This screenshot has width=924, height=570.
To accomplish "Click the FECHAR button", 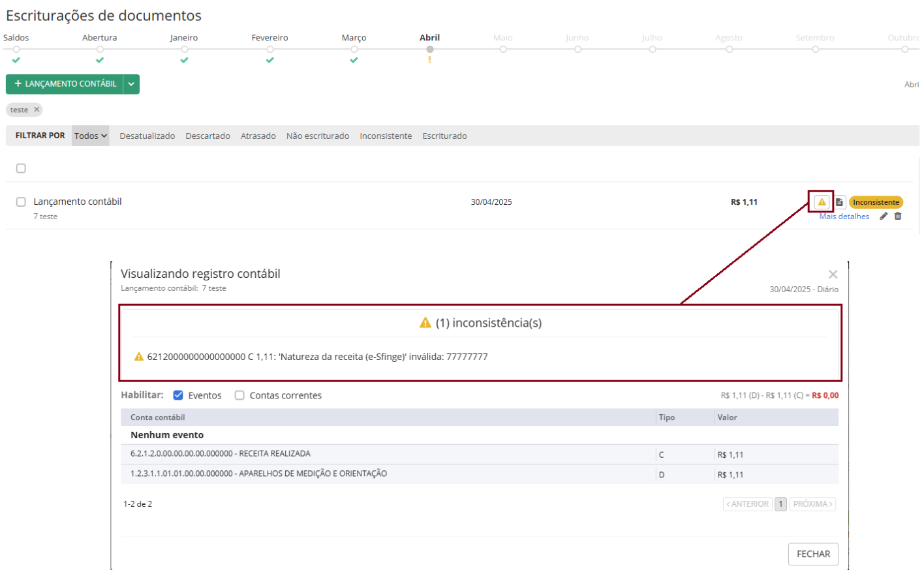I will 813,554.
